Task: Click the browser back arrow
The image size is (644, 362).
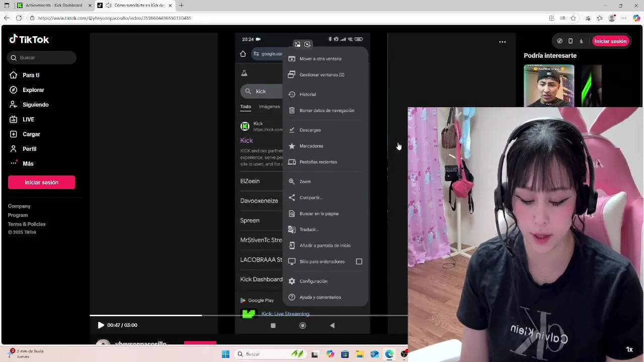Action: coord(6,18)
